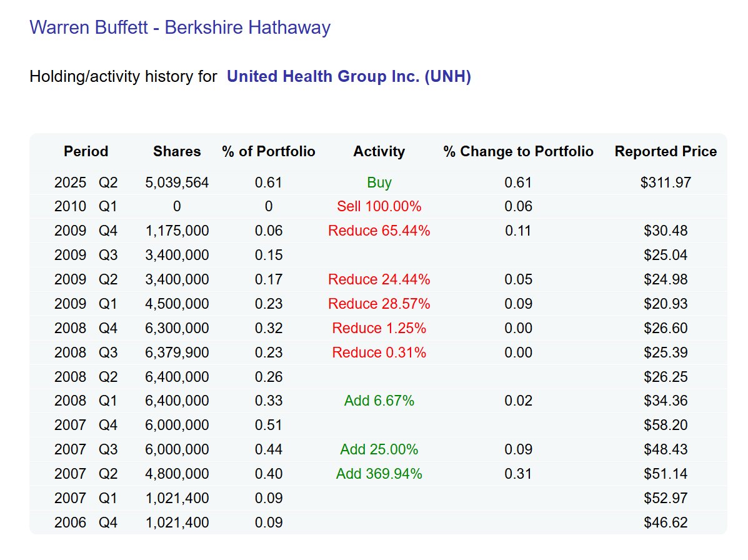Click the 6,300,000 shares value

[x=177, y=328]
